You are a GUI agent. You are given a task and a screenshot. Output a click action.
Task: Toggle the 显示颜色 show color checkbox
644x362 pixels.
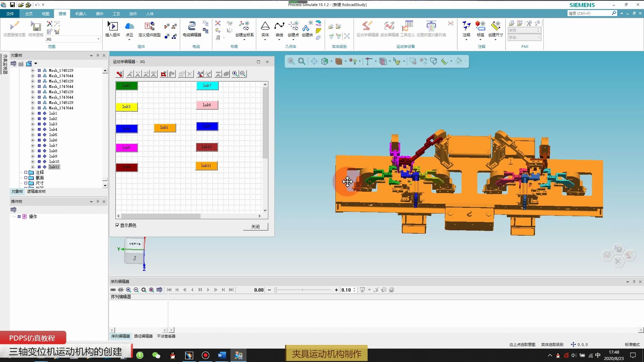pos(117,225)
